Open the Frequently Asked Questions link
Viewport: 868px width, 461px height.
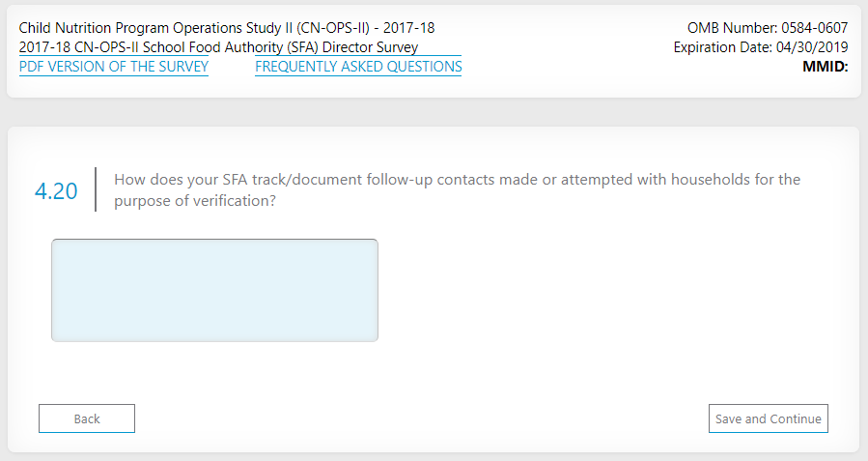click(x=358, y=67)
